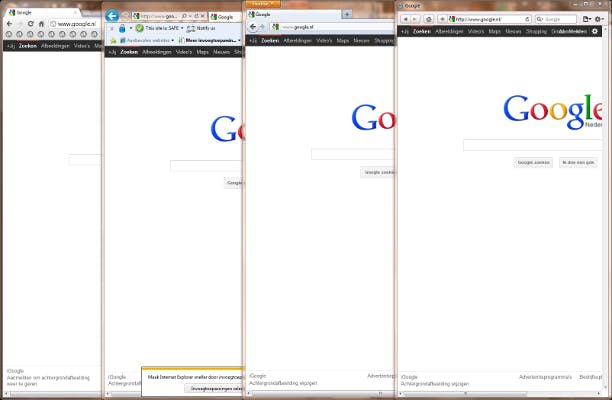Click the blue back arrow in Internet Explorer
This screenshot has width=612, height=400.
point(112,16)
